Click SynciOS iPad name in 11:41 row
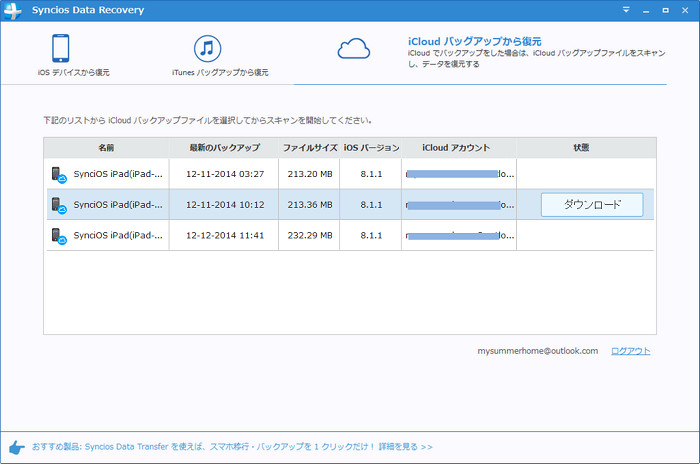The height and width of the screenshot is (464, 700). [118, 235]
